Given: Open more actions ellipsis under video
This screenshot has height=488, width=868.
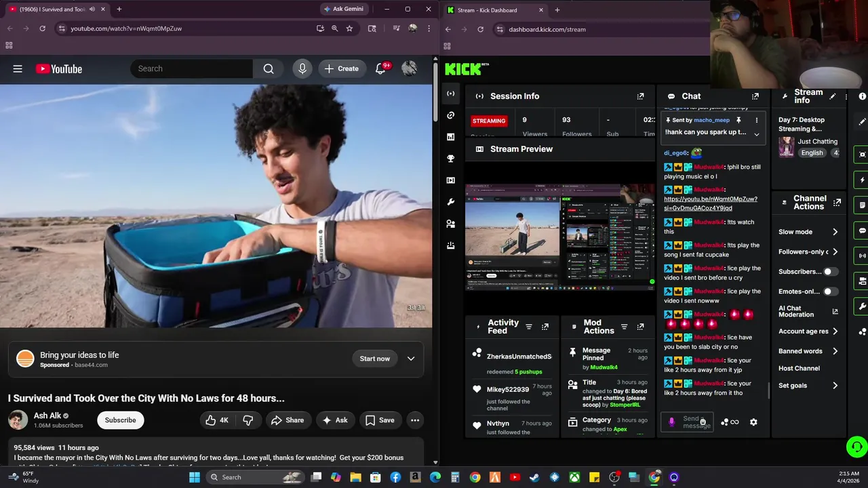Looking at the screenshot, I should coord(415,420).
